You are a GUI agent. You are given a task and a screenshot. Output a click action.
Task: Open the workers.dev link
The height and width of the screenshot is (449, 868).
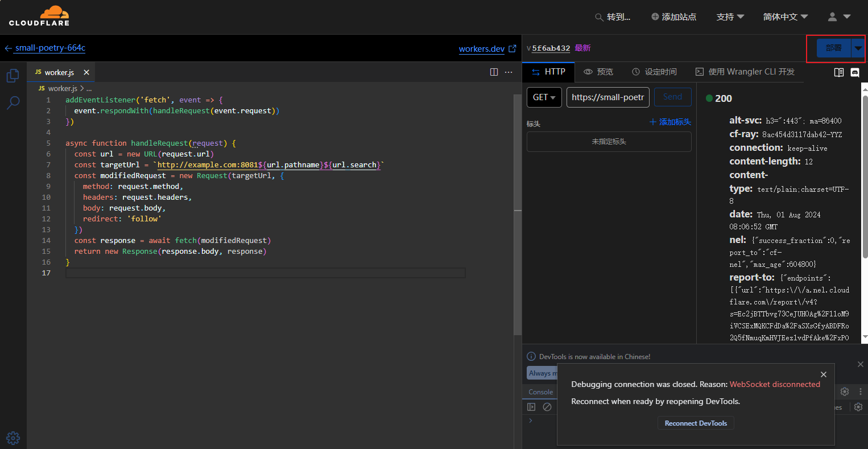482,49
